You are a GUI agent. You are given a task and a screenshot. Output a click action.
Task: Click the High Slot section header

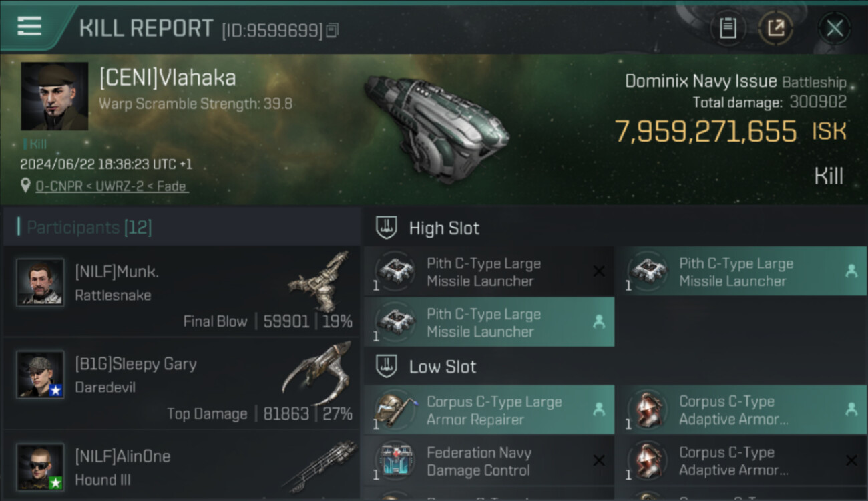[444, 228]
